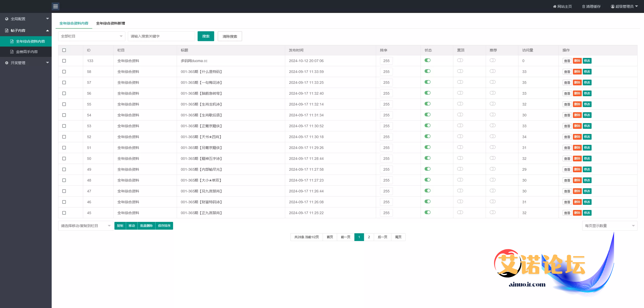Click 查看 for row ID 133

click(x=567, y=61)
